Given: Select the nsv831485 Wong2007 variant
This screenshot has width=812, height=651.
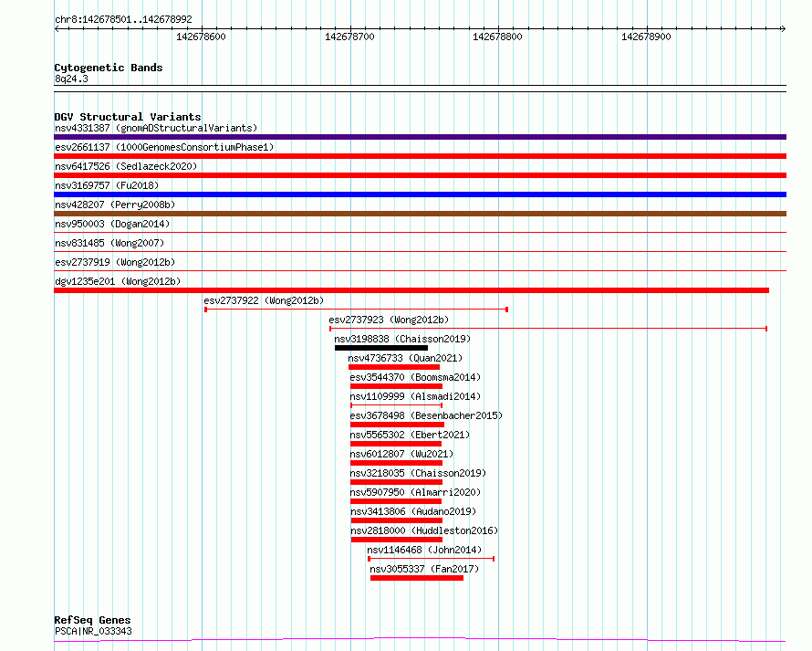Looking at the screenshot, I should pyautogui.click(x=420, y=251).
